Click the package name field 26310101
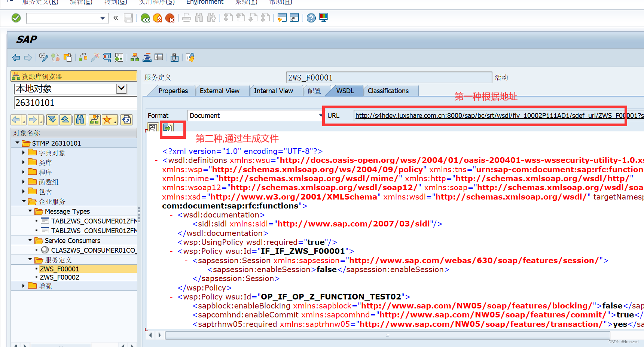Screen dimensions: 644x347 coord(75,103)
